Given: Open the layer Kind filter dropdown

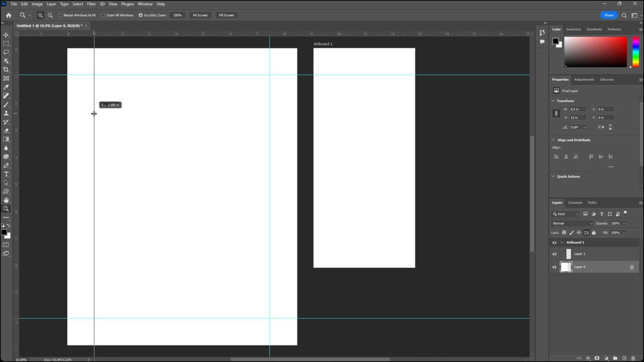Looking at the screenshot, I should pyautogui.click(x=565, y=214).
